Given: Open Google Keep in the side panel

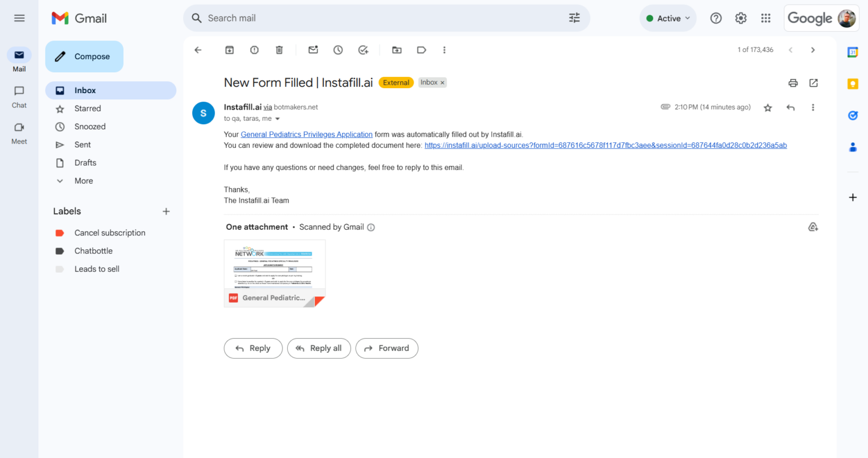Looking at the screenshot, I should coord(853,84).
